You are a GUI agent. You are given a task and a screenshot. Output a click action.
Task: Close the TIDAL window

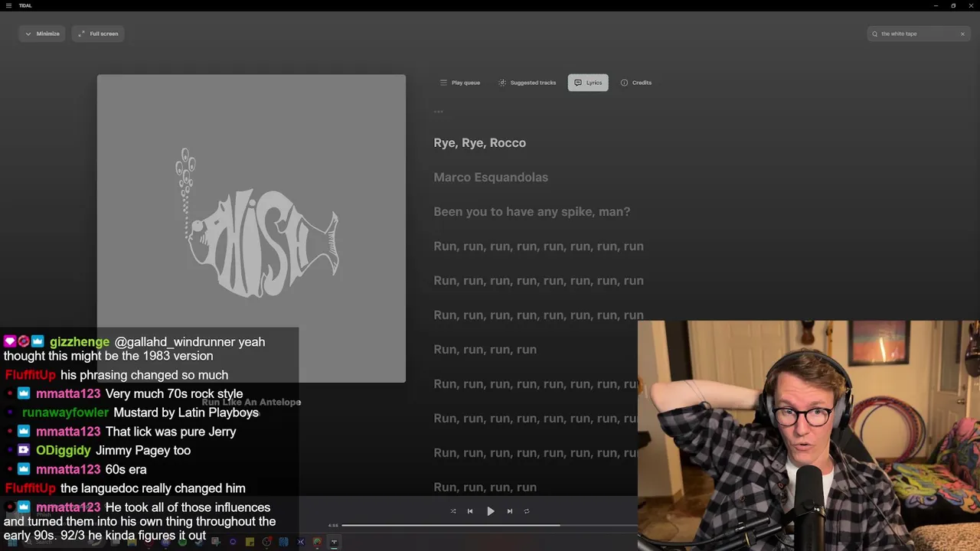pyautogui.click(x=971, y=5)
